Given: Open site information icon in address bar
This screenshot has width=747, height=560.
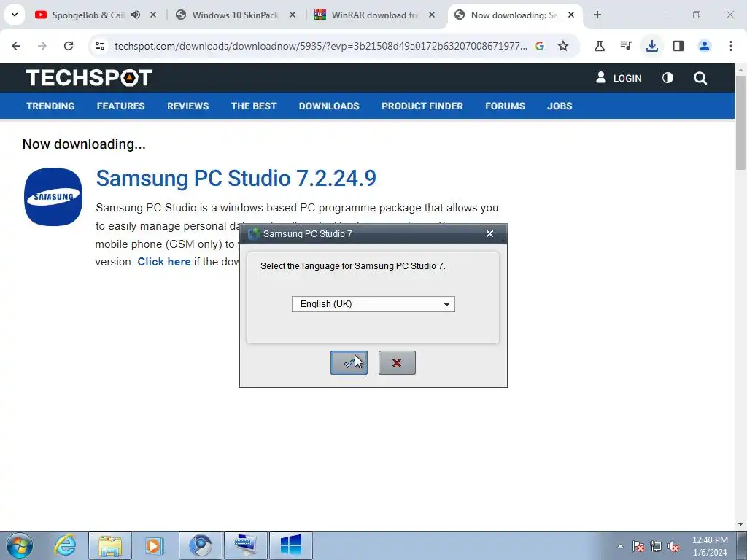Looking at the screenshot, I should click(99, 46).
